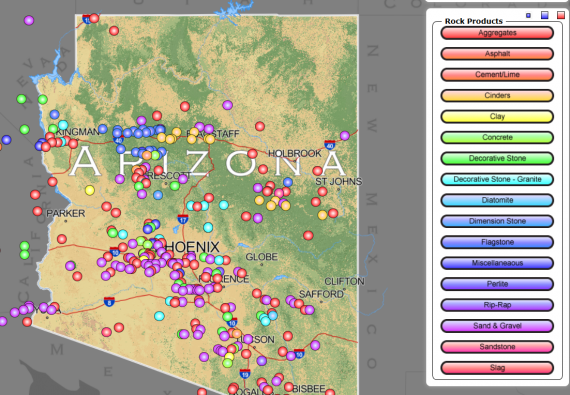Click the I-40 shield near Kingman
This screenshot has height=395, width=570.
(x=118, y=139)
